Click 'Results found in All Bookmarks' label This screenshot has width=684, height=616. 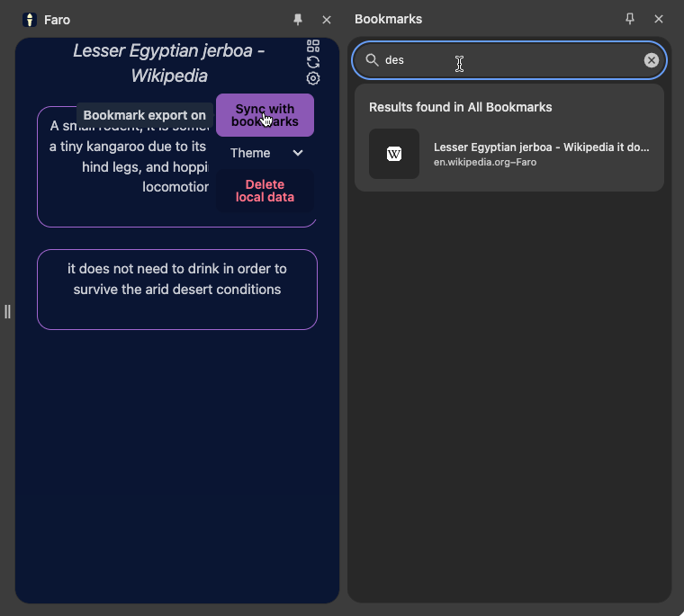click(460, 107)
